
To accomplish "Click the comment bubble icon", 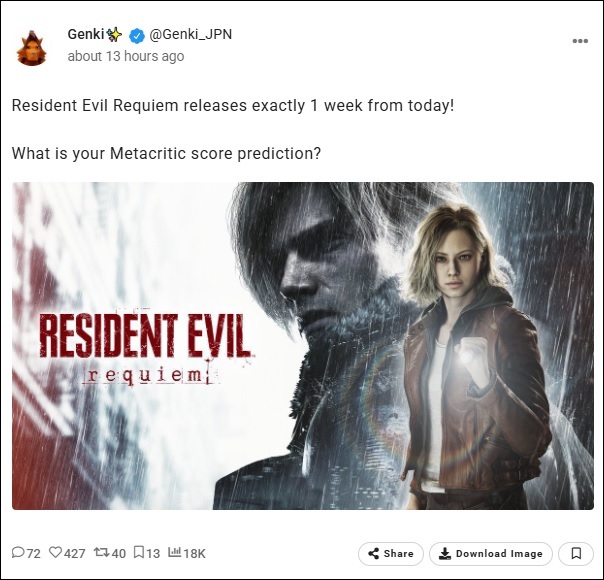I will coord(18,553).
